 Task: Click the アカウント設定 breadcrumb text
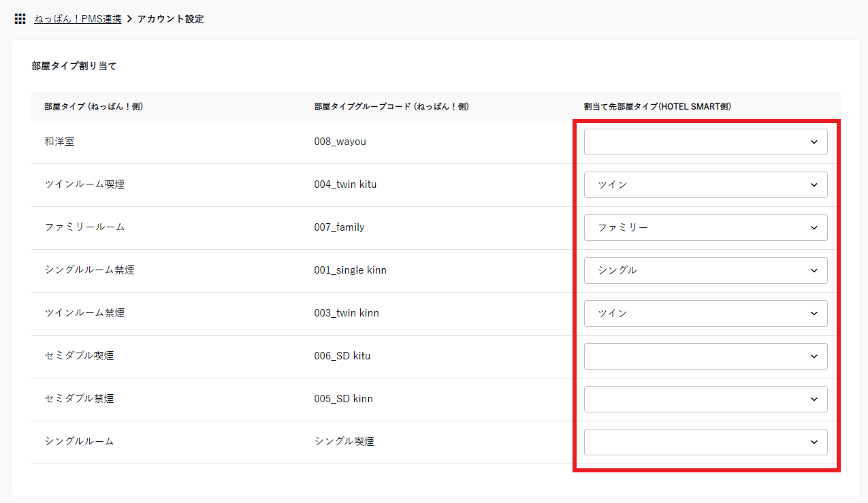coord(170,19)
